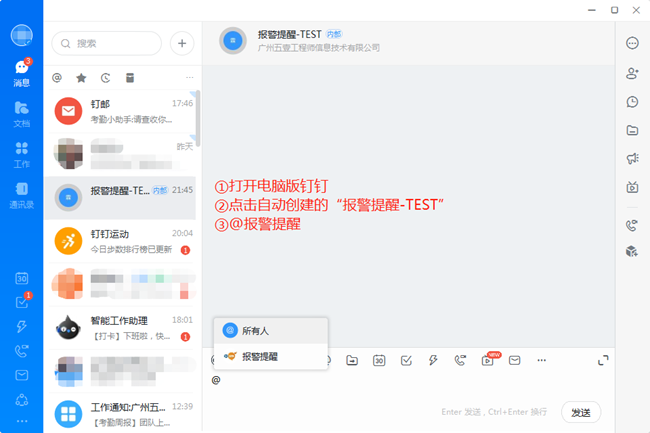
Task: Click the 报警提醒-TEST group avatar in header
Action: click(x=233, y=41)
